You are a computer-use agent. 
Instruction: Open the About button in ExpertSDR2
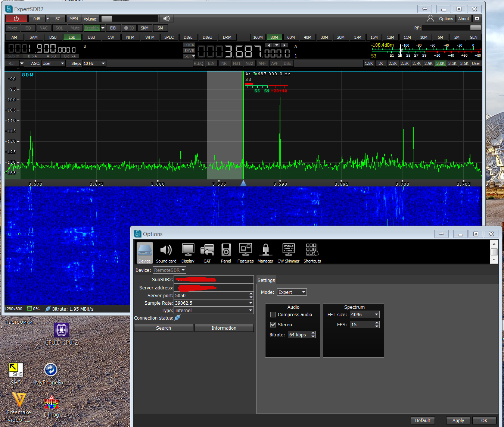point(464,19)
